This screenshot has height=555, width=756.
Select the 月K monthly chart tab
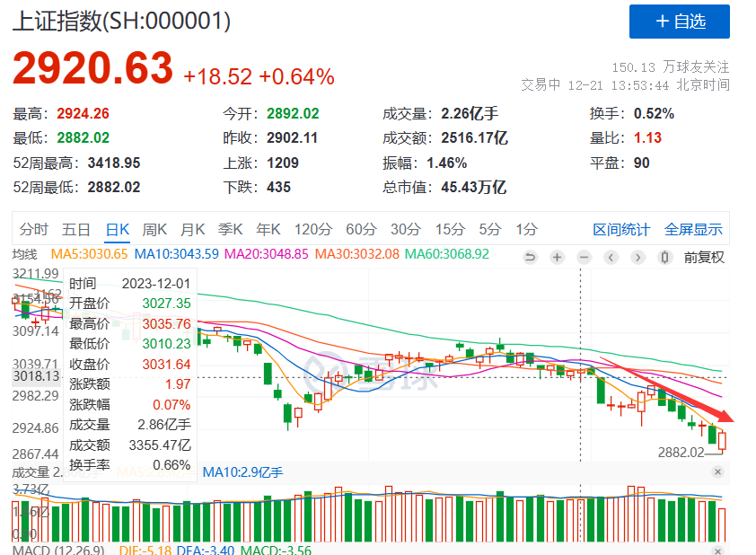point(192,229)
